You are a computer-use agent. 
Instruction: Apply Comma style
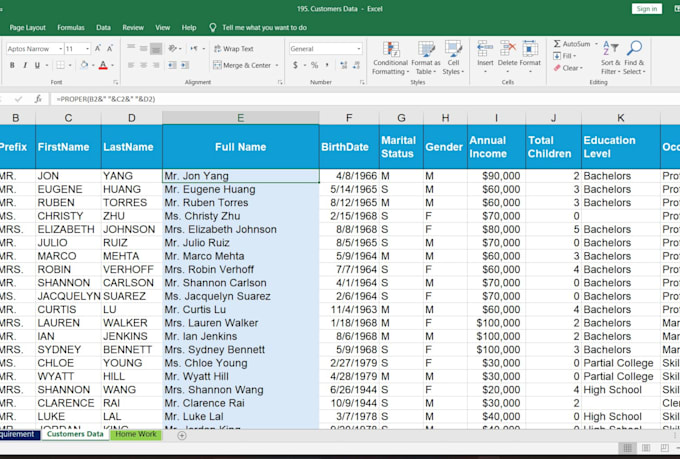(327, 65)
